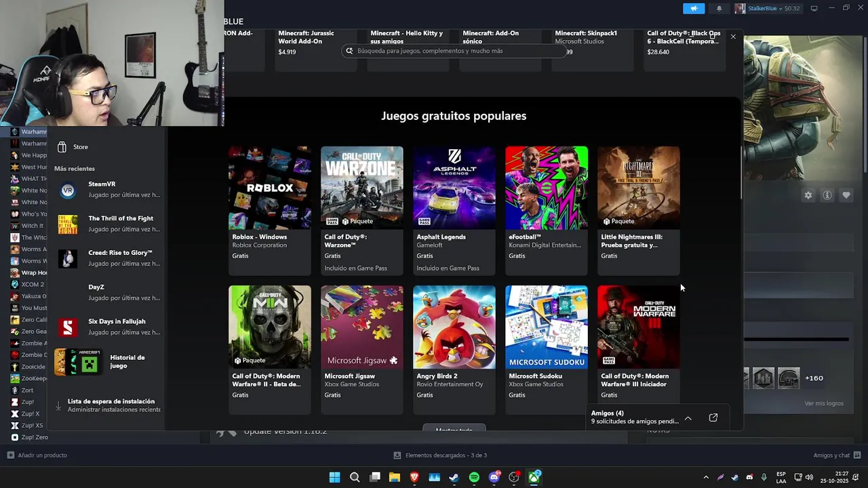868x488 pixels.
Task: Open DayZ from recent games
Action: [108, 293]
